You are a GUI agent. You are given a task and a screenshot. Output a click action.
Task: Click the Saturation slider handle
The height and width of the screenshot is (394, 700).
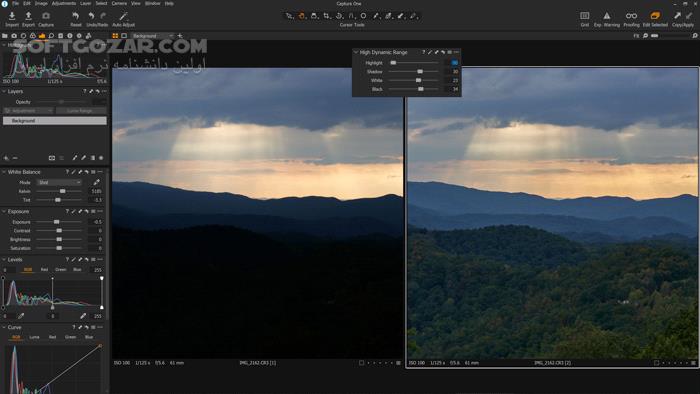(x=59, y=248)
